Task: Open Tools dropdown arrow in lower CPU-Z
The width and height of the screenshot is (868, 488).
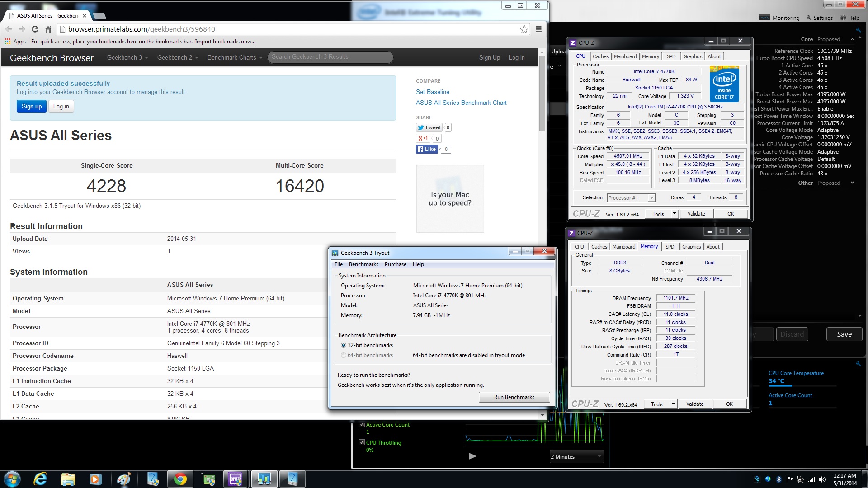Action: pyautogui.click(x=673, y=404)
